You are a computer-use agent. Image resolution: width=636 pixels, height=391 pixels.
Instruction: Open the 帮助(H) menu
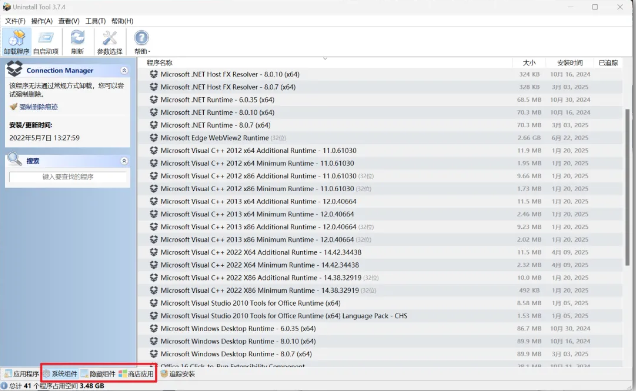coord(122,21)
